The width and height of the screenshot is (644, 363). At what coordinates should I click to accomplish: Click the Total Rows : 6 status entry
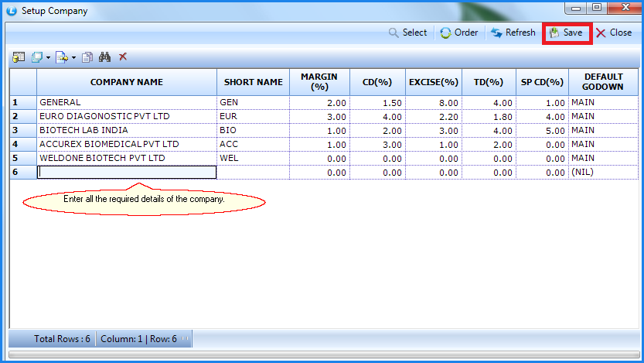tap(62, 339)
